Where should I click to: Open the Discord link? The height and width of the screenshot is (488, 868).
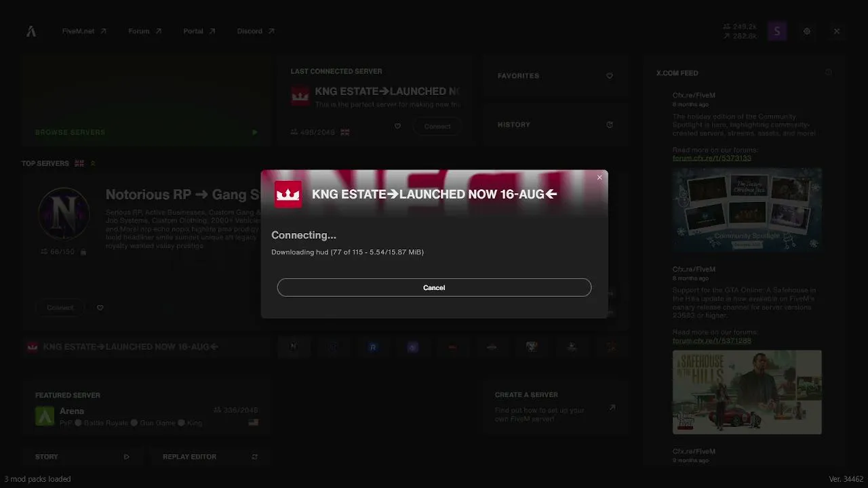click(256, 31)
